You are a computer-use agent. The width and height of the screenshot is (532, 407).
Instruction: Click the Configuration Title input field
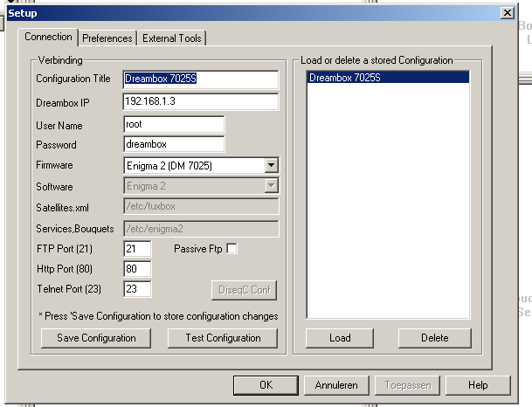tap(201, 79)
